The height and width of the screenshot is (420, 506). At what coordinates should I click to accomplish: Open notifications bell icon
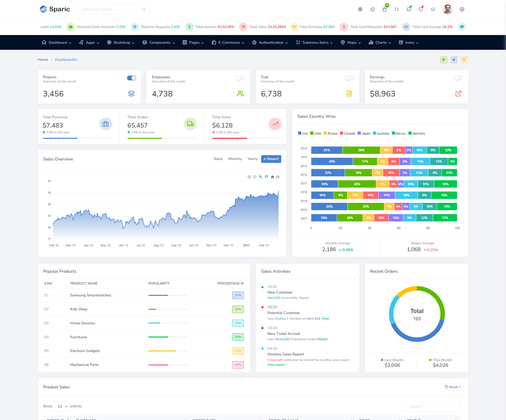coord(409,9)
